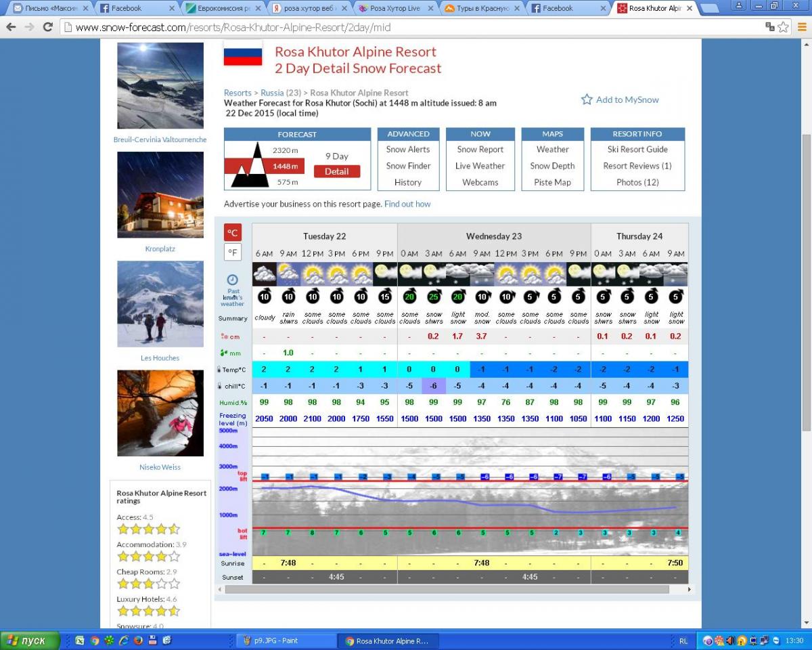Screen dimensions: 812x650
Task: Click the forecast table scroll-left arrow
Action: (x=219, y=589)
